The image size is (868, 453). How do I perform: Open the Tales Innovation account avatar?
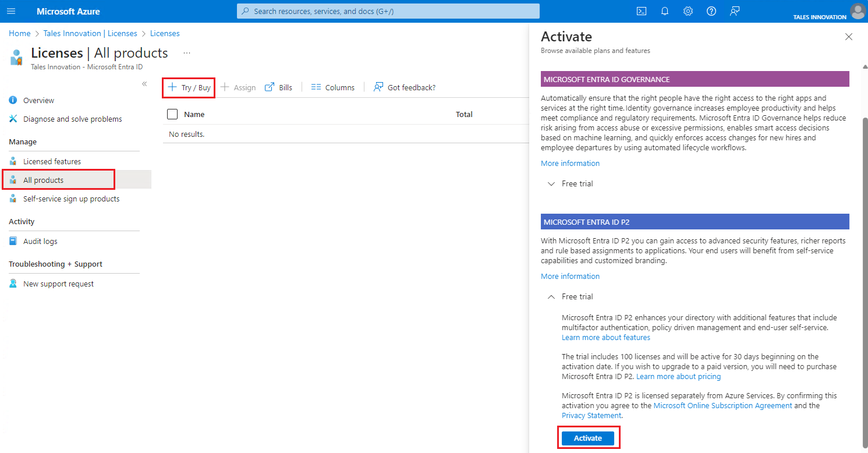coord(858,11)
